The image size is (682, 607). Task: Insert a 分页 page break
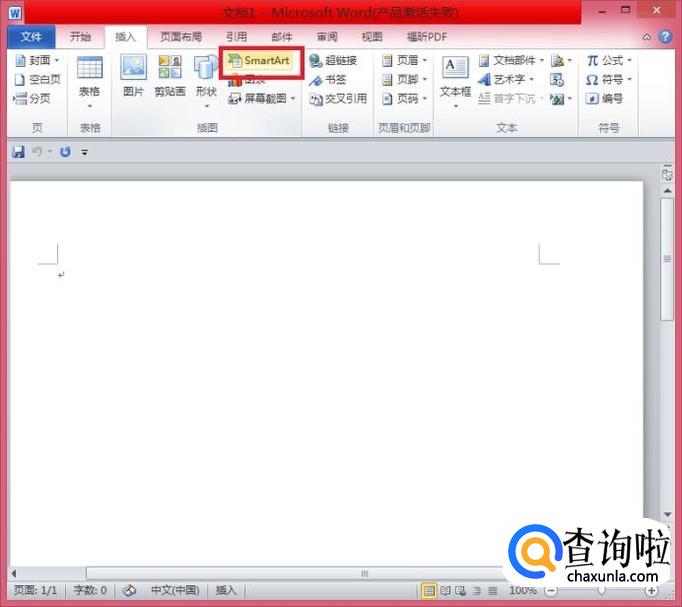click(33, 99)
